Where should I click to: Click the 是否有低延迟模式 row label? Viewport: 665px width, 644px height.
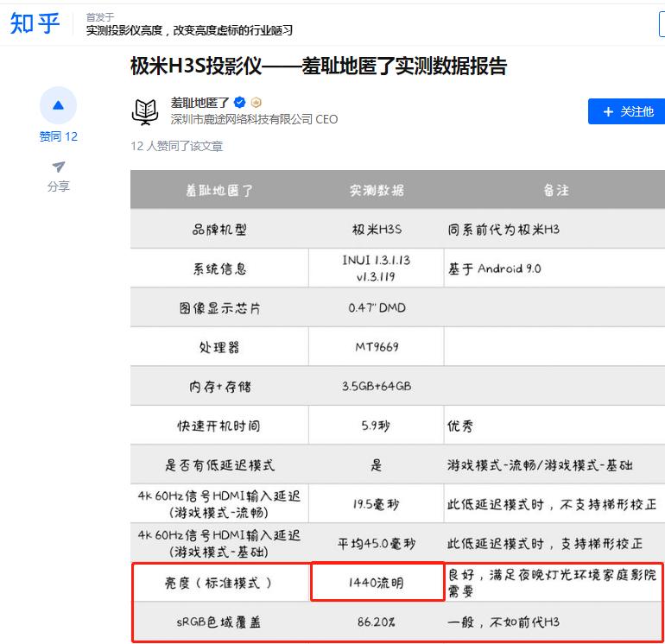219,465
